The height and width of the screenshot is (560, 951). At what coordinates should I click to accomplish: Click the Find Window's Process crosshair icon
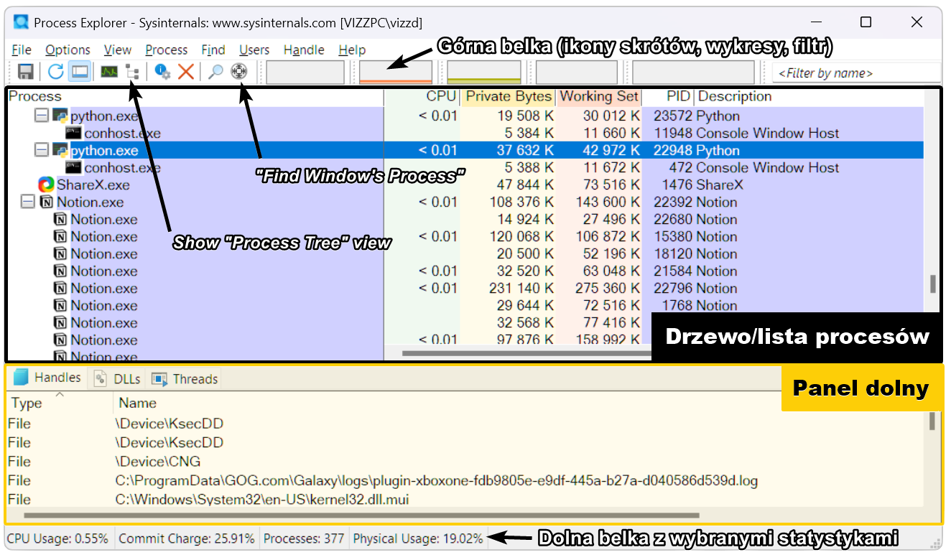pyautogui.click(x=240, y=72)
